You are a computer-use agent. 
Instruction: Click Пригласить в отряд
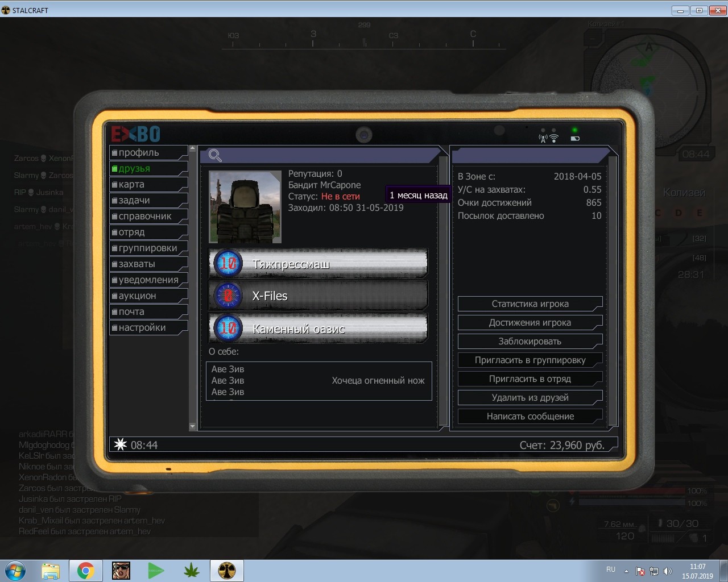click(530, 379)
